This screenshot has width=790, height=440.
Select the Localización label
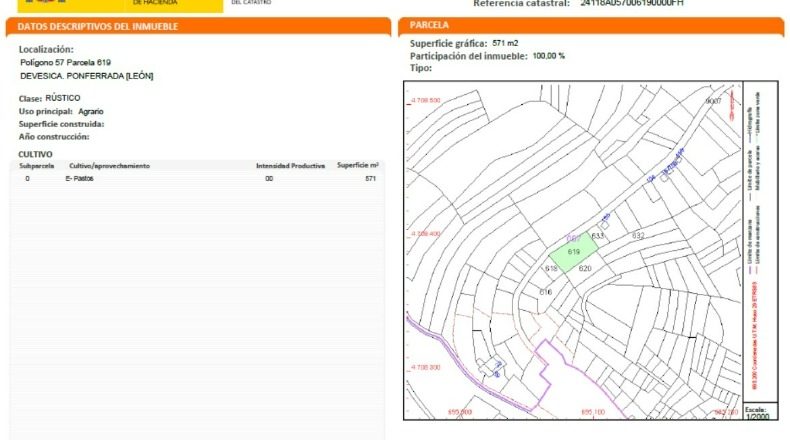coord(46,49)
